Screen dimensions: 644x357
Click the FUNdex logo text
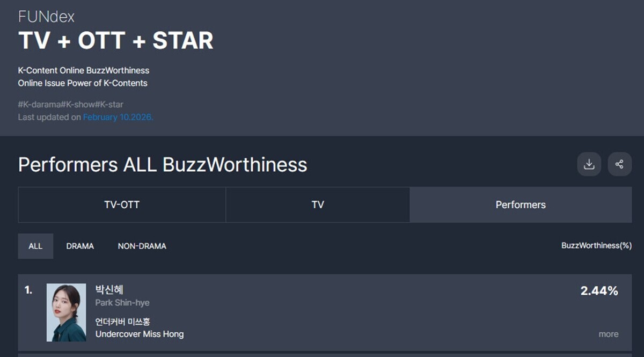point(46,17)
